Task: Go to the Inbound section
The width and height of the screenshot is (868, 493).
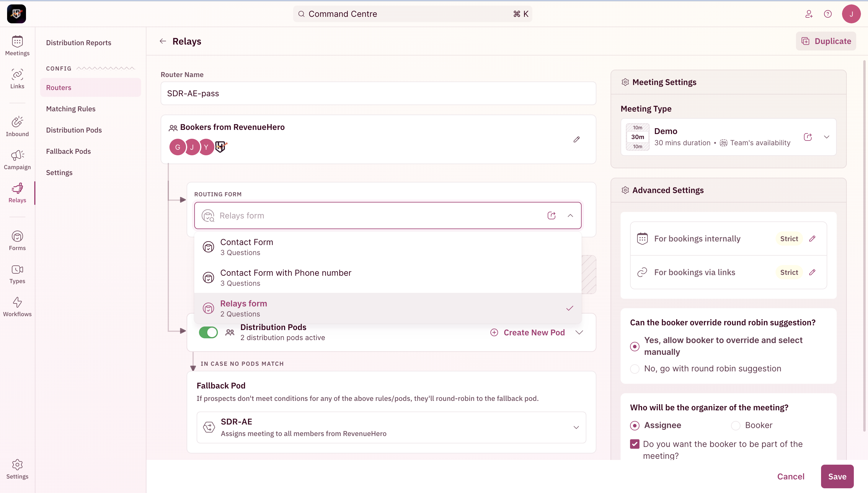Action: [17, 127]
